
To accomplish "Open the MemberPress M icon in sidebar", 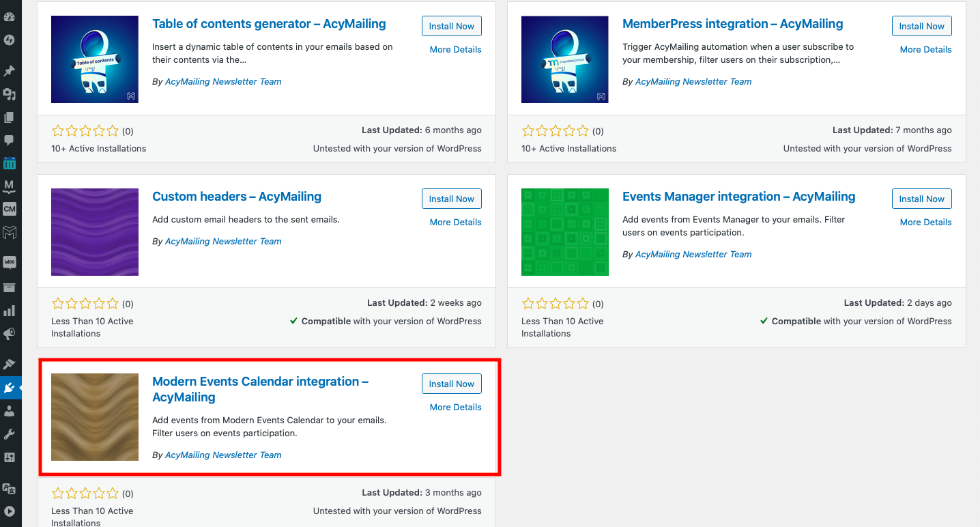I will point(10,186).
